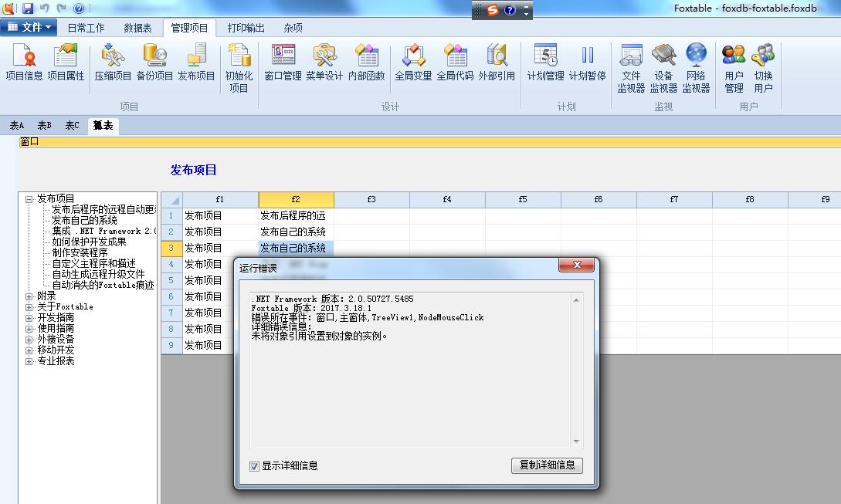This screenshot has height=504, width=841.
Task: Click the undo arrow in quick access toolbar
Action: click(x=45, y=8)
